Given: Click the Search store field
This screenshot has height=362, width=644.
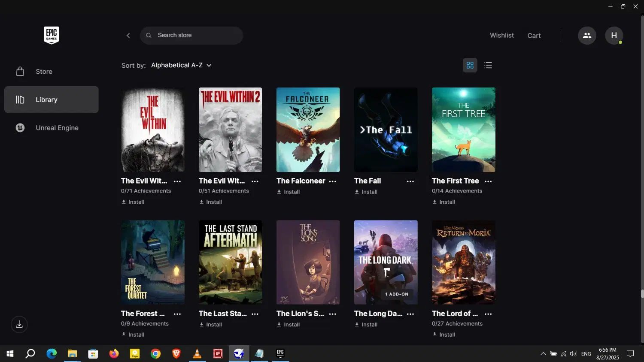Looking at the screenshot, I should pos(191,36).
